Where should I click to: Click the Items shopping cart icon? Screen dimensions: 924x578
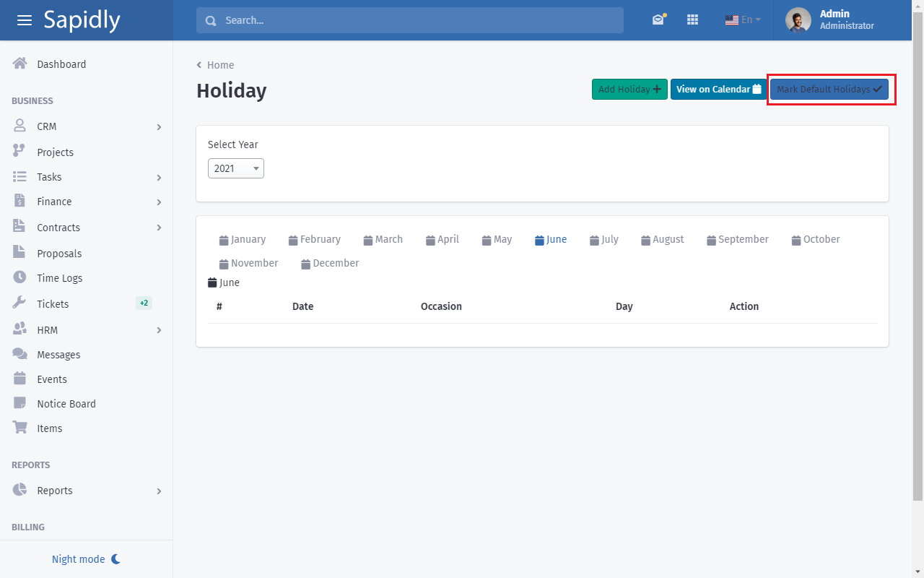pos(20,428)
